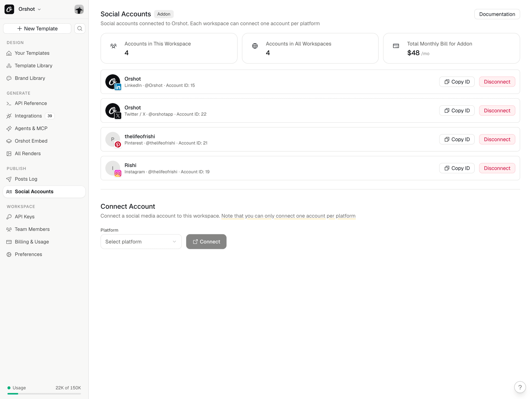The image size is (532, 399).
Task: Copy ID for the Instagram Rishi account
Action: 457,168
